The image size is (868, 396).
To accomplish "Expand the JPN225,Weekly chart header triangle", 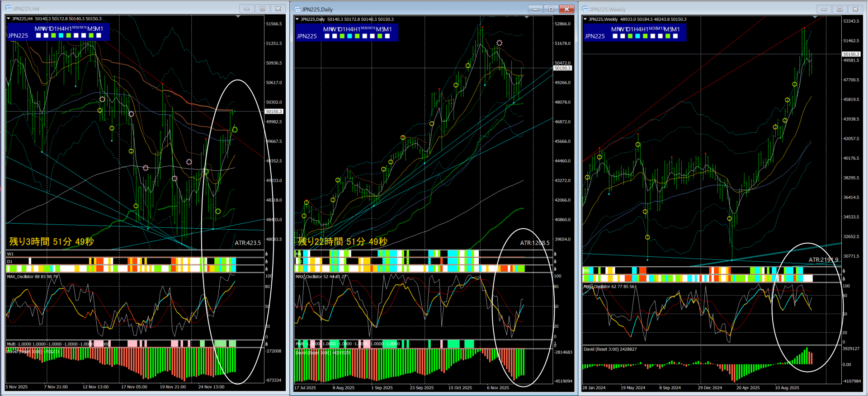I will coord(585,19).
